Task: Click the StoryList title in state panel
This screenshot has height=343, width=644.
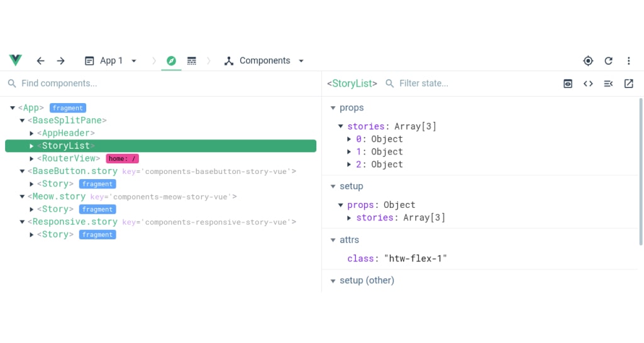Action: click(x=352, y=84)
